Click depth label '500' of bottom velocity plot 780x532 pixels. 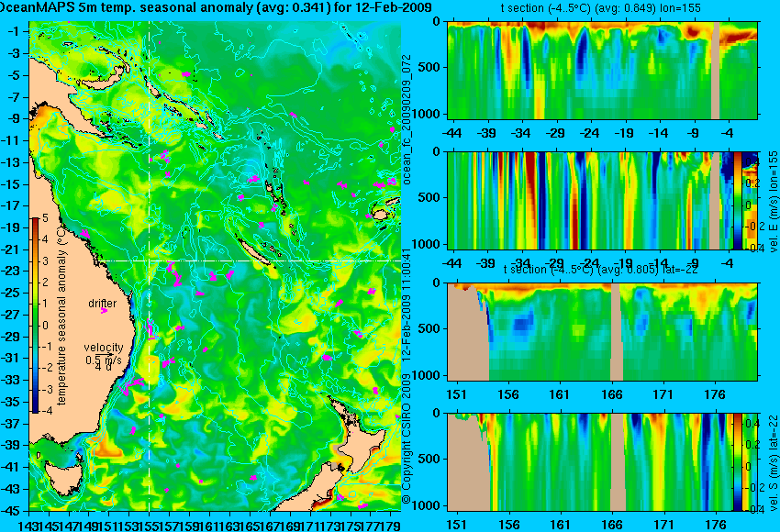[429, 459]
